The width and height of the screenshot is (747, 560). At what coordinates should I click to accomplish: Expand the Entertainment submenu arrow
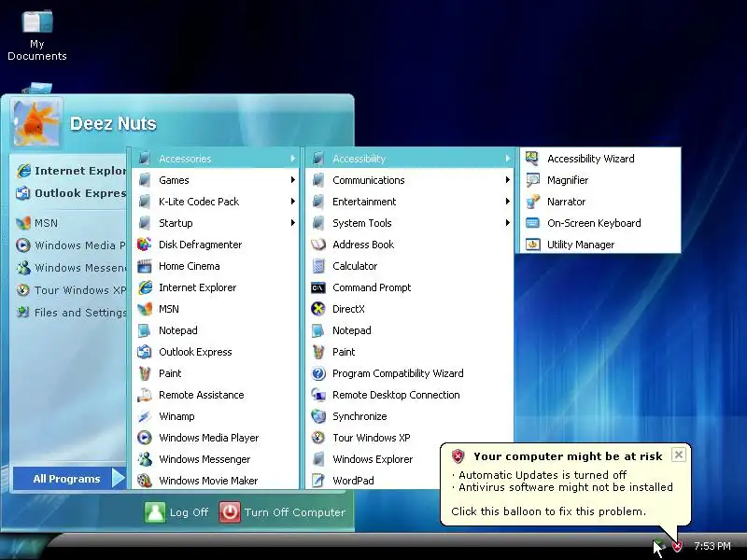click(x=507, y=202)
